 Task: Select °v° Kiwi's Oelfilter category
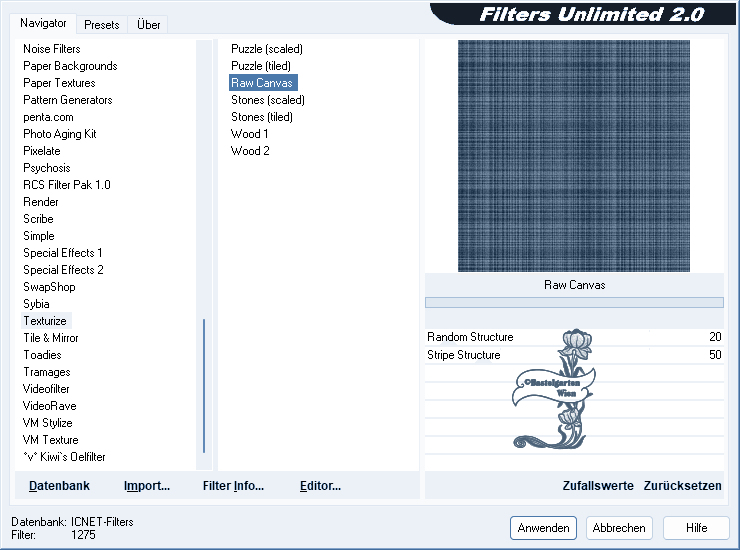[x=64, y=457]
